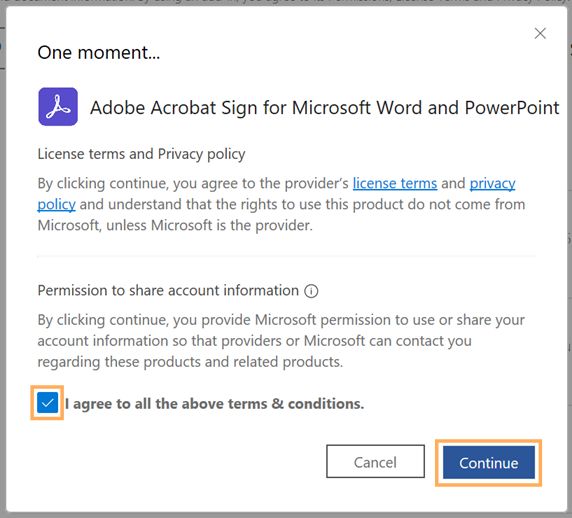Open the info icon beside Permission heading
The width and height of the screenshot is (572, 518).
(x=311, y=291)
